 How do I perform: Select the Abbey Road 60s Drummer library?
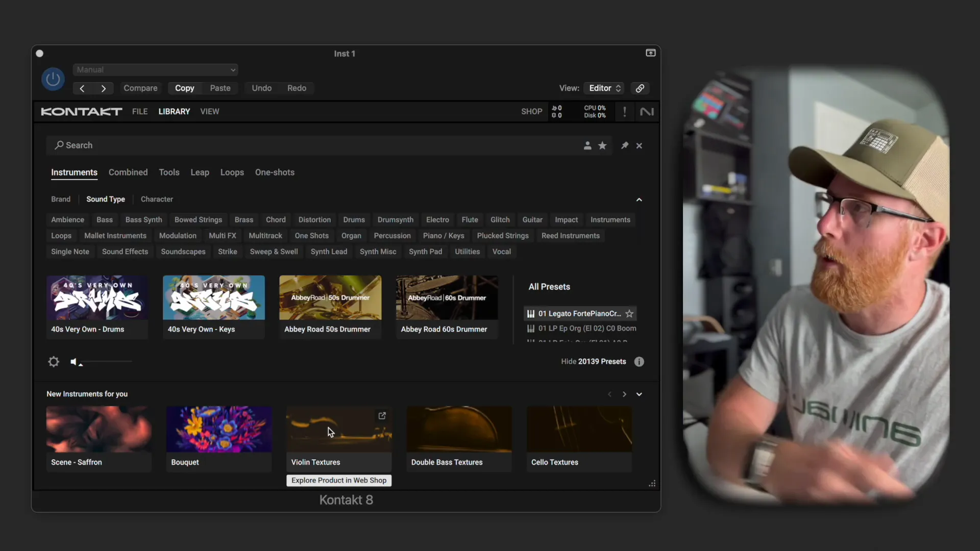pyautogui.click(x=447, y=307)
